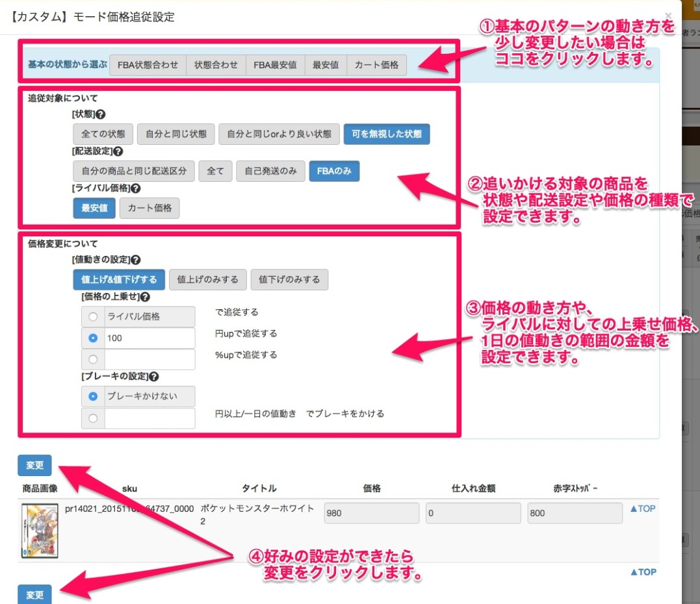Open the Pokemon White 2 product thumbnail
Image resolution: width=700 pixels, height=604 pixels.
coord(40,531)
